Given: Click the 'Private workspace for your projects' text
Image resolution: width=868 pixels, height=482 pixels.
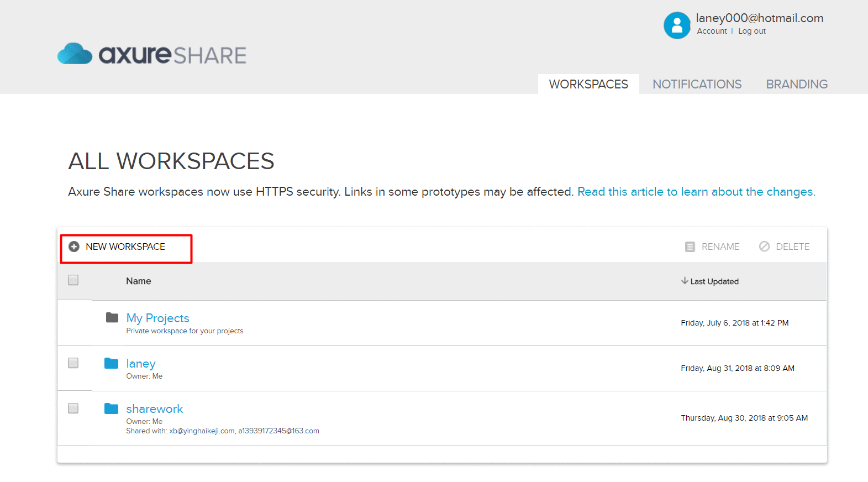Looking at the screenshot, I should click(185, 331).
